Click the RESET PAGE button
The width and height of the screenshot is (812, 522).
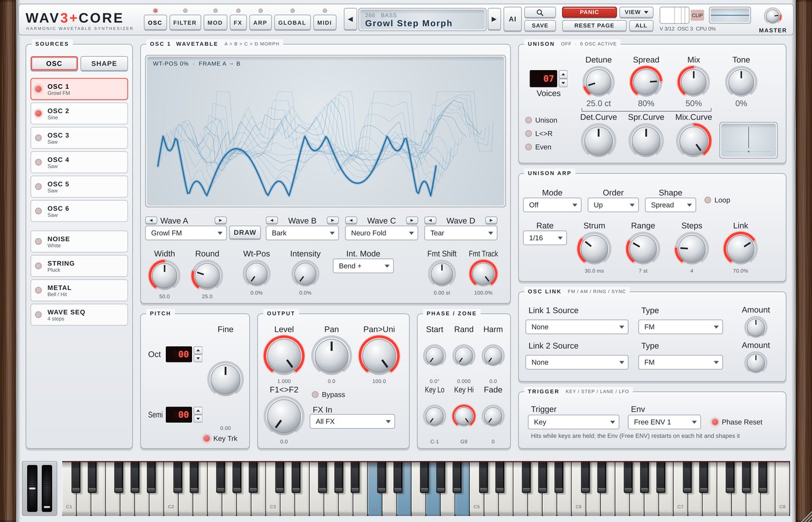(594, 26)
